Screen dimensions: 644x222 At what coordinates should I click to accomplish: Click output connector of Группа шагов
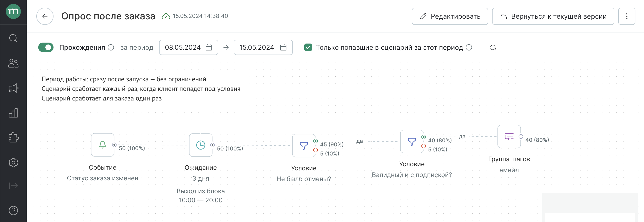[x=521, y=136]
